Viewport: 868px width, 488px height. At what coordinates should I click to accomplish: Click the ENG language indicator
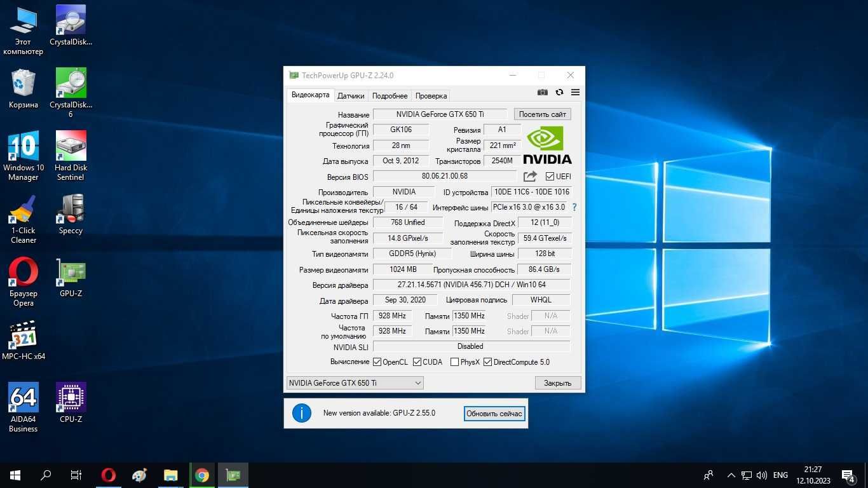coord(780,475)
